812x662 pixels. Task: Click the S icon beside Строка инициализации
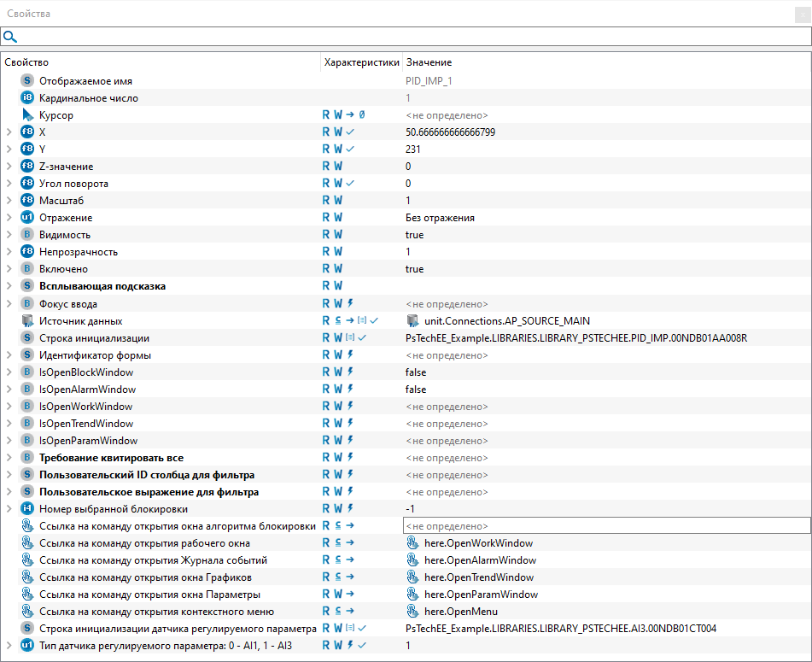(27, 338)
